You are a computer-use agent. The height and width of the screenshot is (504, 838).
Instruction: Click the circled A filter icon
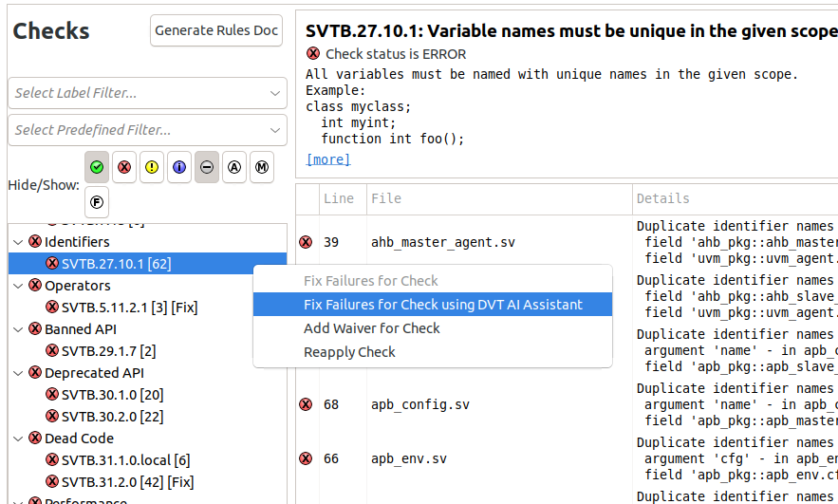(x=234, y=167)
